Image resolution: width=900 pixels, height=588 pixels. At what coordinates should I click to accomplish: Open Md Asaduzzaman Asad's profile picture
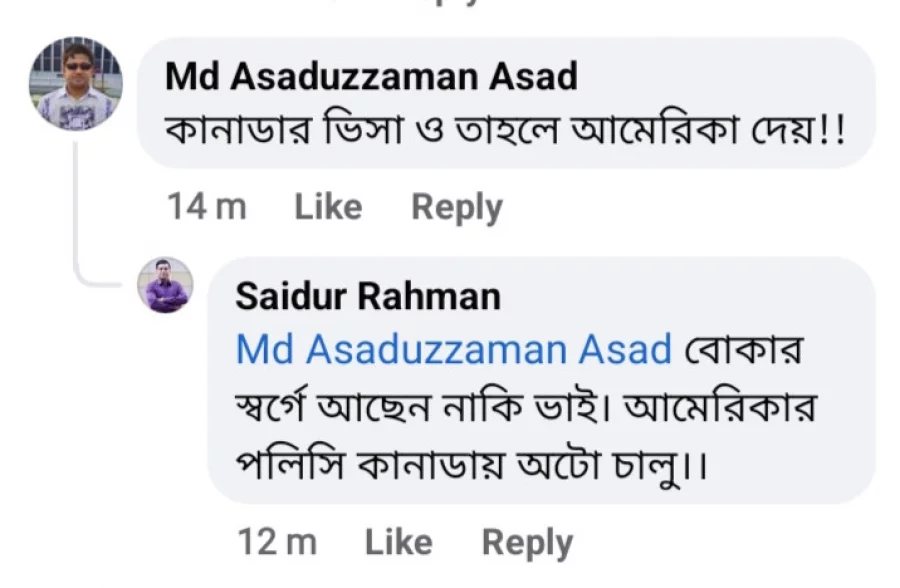click(76, 84)
